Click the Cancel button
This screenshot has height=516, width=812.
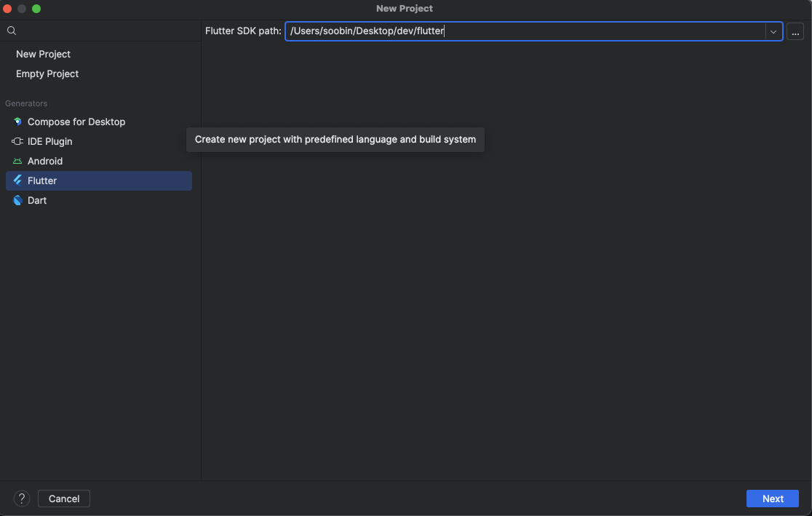pyautogui.click(x=64, y=499)
